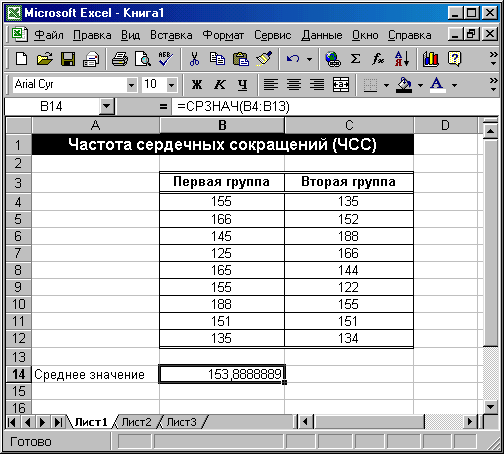The height and width of the screenshot is (454, 504).
Task: Open the Arial Cyr font dropdown
Action: coord(132,85)
